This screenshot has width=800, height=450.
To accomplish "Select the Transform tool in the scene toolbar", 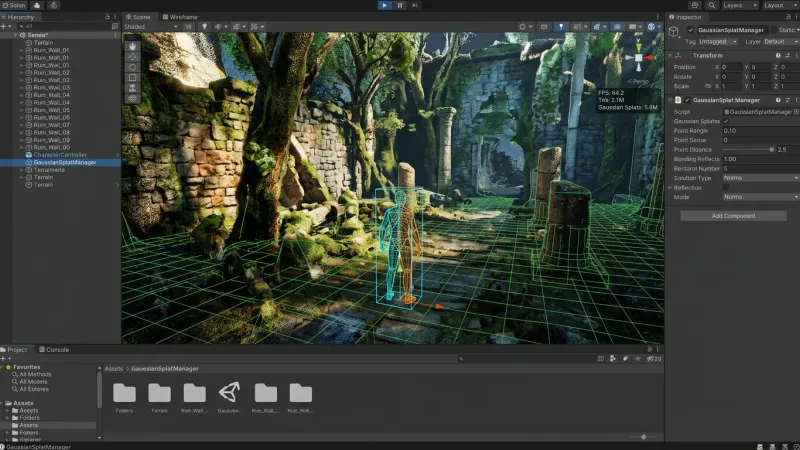I will pos(133,88).
